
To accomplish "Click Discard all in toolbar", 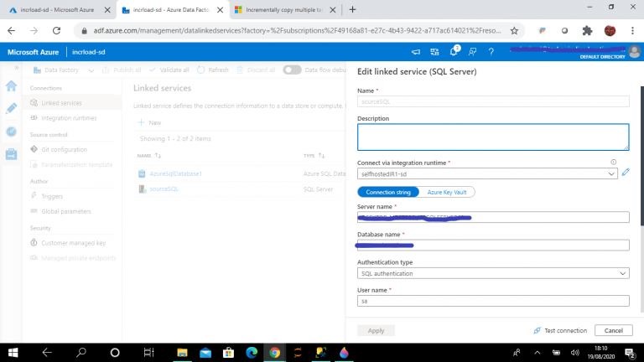I will pos(256,70).
